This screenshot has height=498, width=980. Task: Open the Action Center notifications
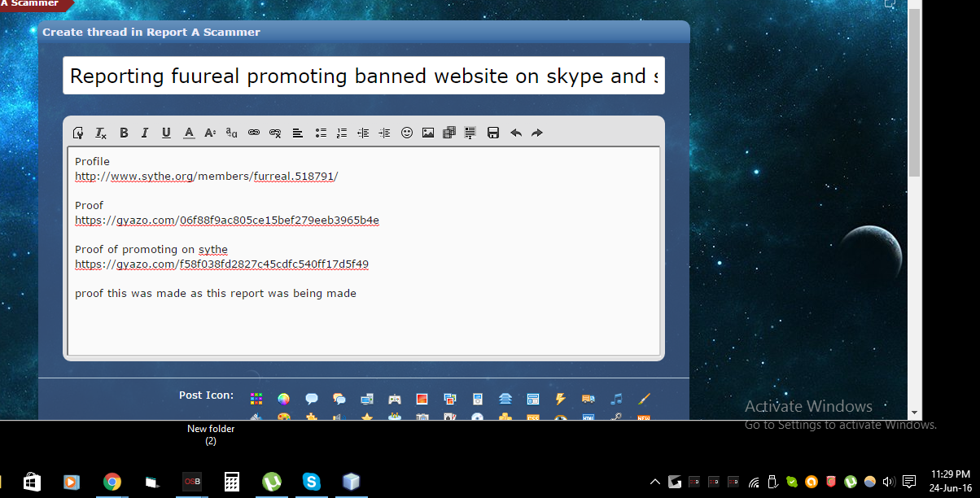pyautogui.click(x=909, y=482)
